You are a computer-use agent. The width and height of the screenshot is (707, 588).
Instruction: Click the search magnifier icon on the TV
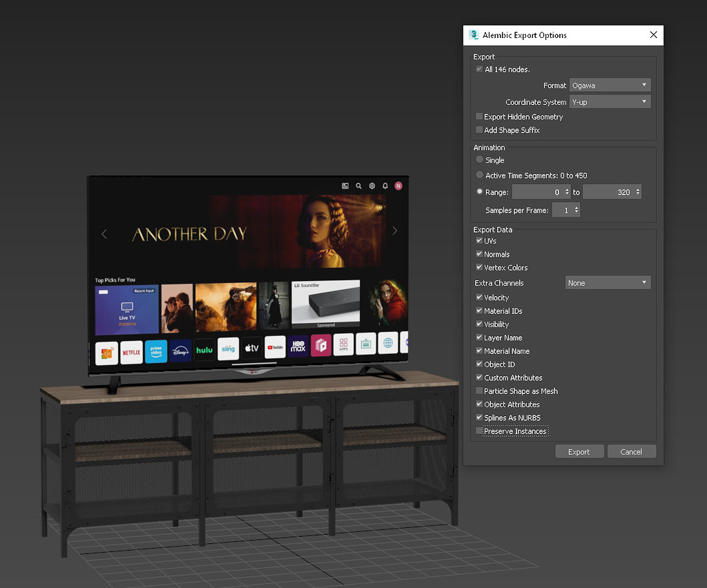pyautogui.click(x=358, y=186)
